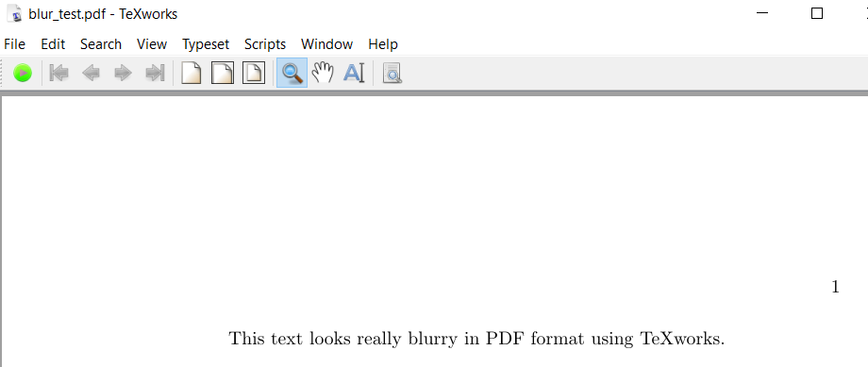Open the Typeset menu
This screenshot has width=868, height=367.
[x=206, y=44]
